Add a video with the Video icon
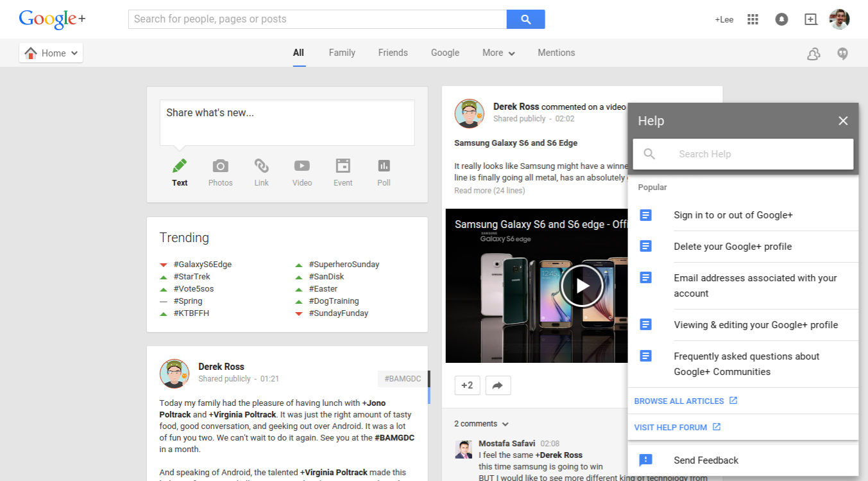 coord(302,166)
